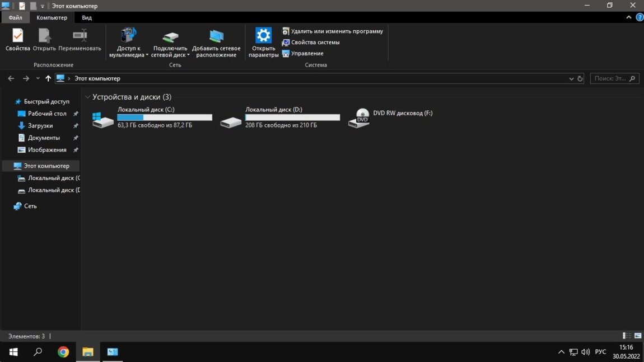Open the Файл menu tab
Image resolution: width=644 pixels, height=362 pixels.
click(15, 17)
